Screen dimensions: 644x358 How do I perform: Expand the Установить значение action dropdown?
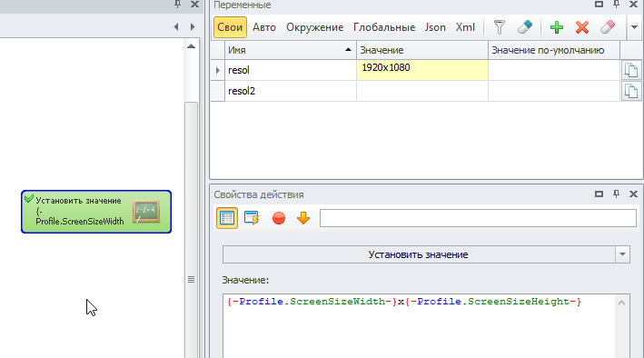point(622,254)
